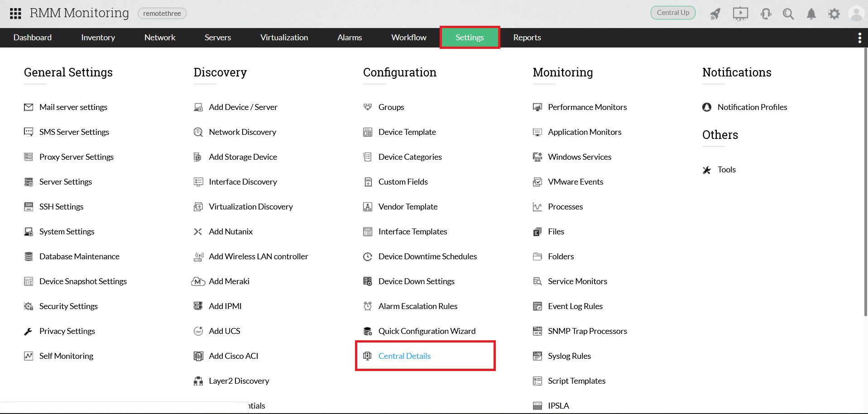The height and width of the screenshot is (414, 868).
Task: Open the apps grid launcher icon
Action: [x=15, y=14]
